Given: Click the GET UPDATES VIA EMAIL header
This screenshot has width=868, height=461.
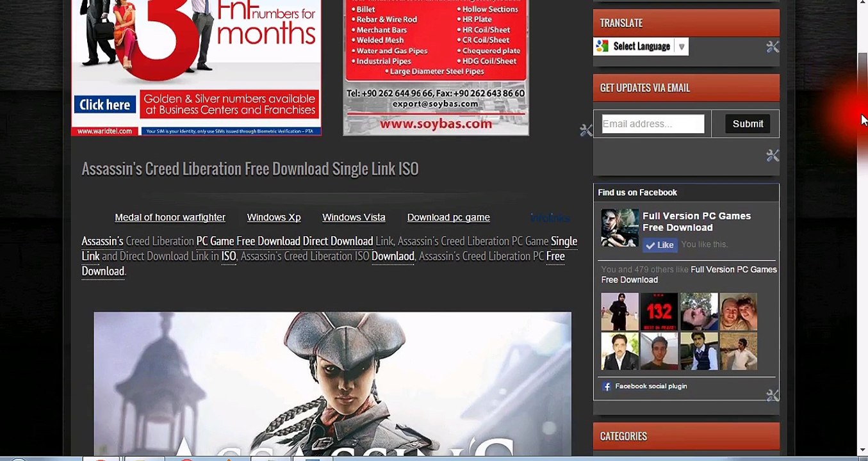Looking at the screenshot, I should click(x=686, y=88).
